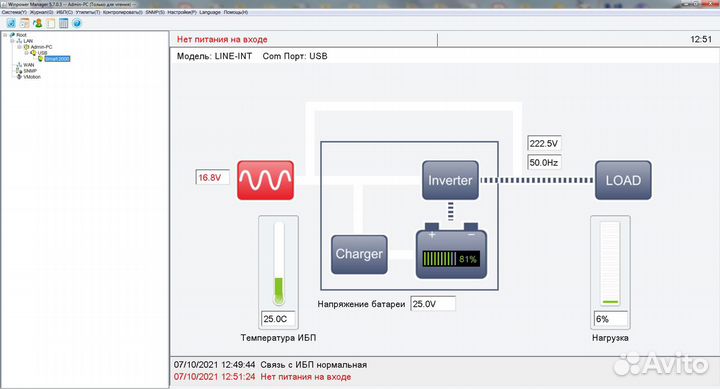Screen dimensions: 720x389
Task: Open the help question-mark toolbar icon
Action: click(77, 23)
